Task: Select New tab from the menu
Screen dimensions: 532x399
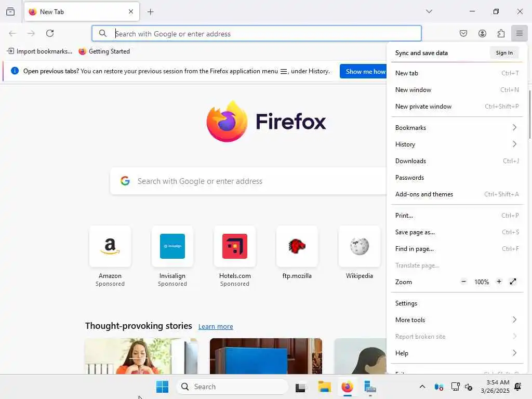Action: click(457, 73)
